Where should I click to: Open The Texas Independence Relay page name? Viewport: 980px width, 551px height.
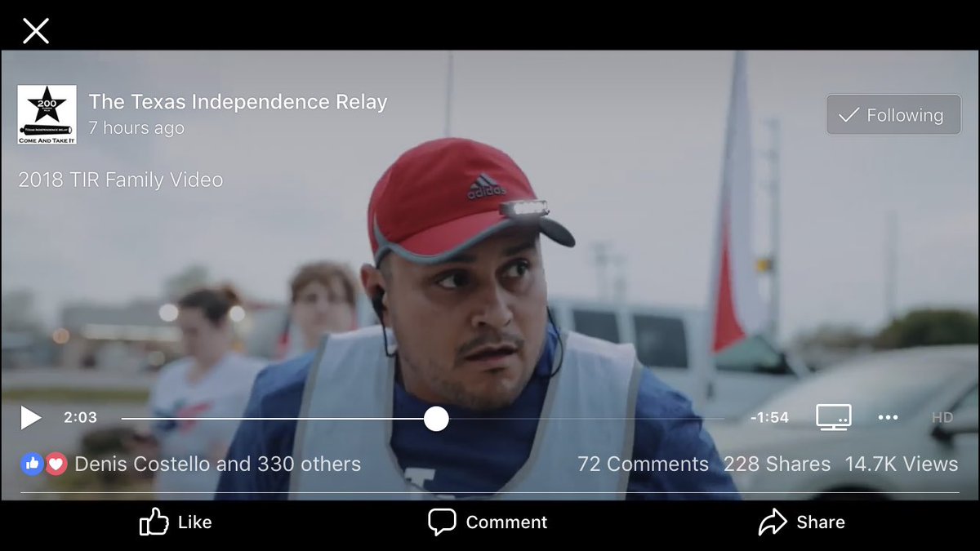238,102
